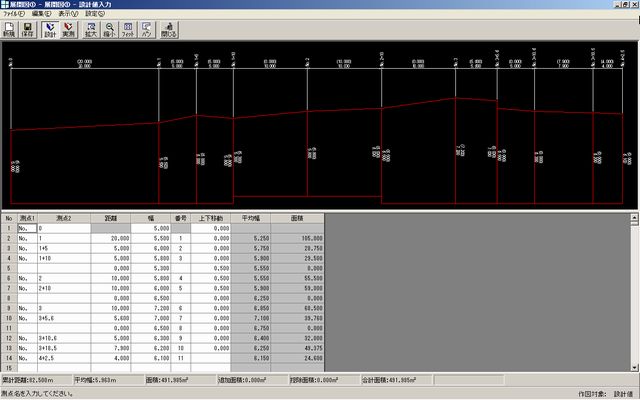Activate the パン (Pan) tool icon

[147, 30]
